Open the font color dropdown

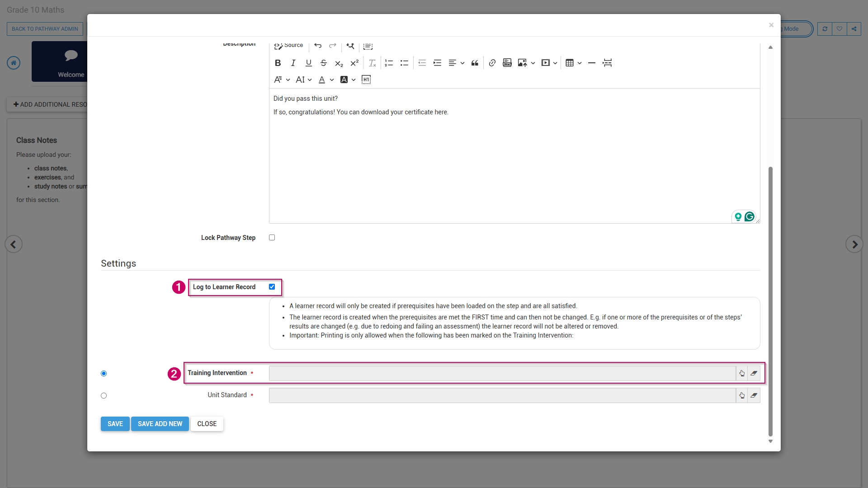point(326,80)
